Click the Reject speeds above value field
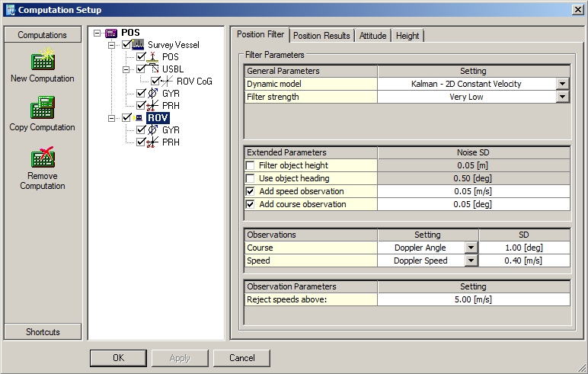 tap(473, 299)
